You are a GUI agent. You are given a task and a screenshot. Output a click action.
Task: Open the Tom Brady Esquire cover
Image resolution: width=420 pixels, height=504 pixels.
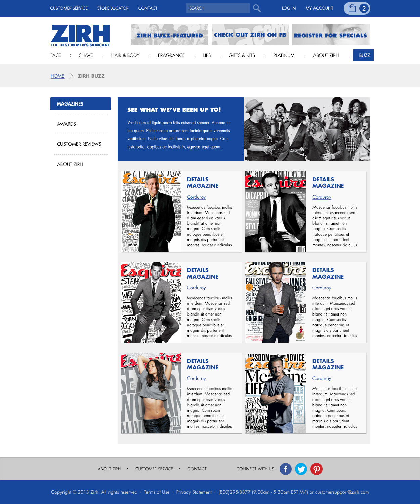click(151, 302)
